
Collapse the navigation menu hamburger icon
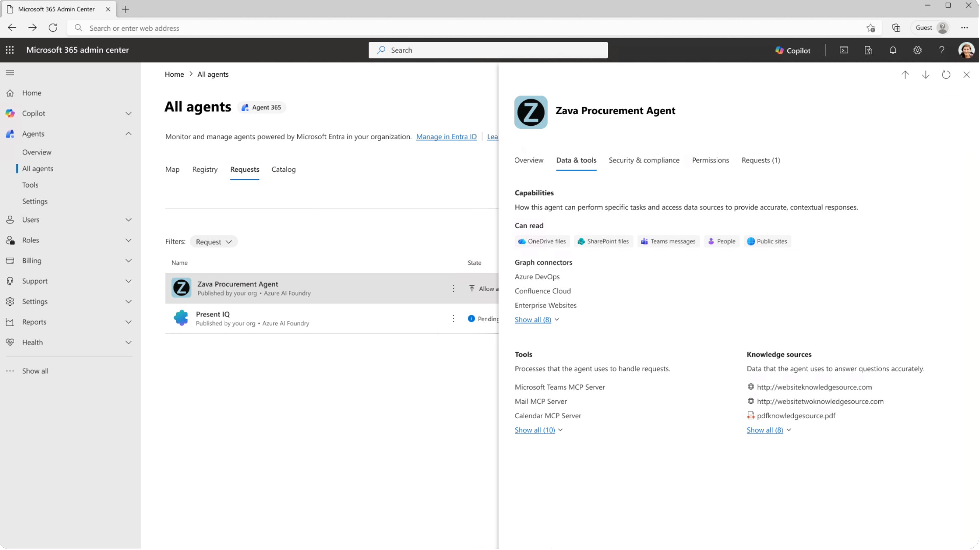pyautogui.click(x=10, y=73)
